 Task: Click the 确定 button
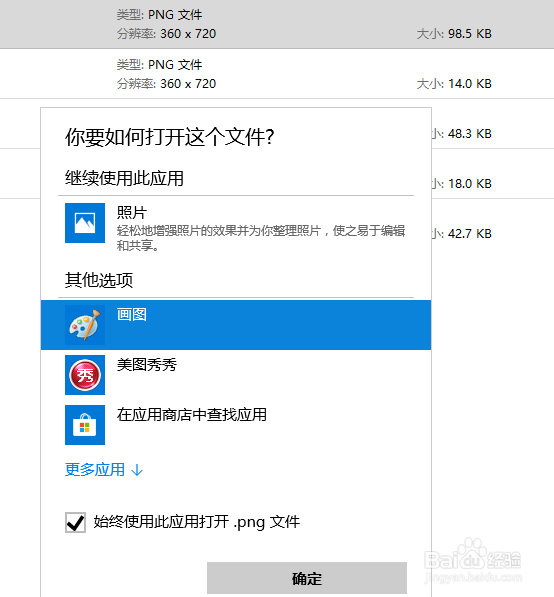pyautogui.click(x=307, y=578)
